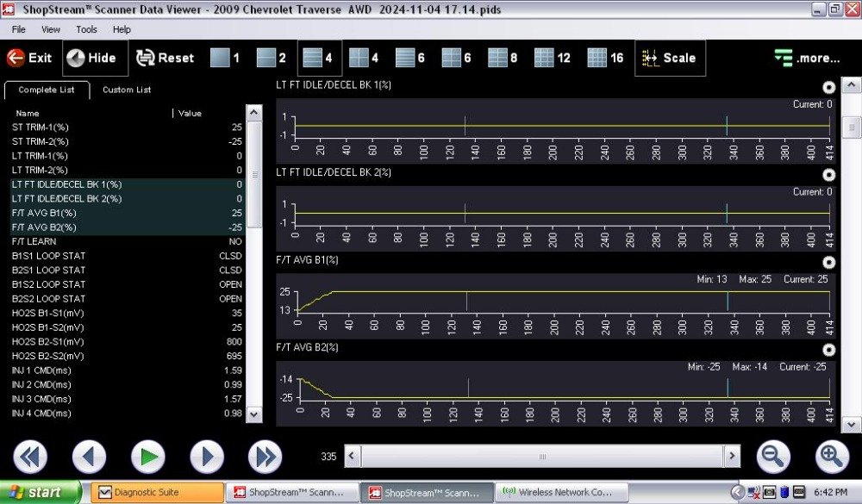Image resolution: width=862 pixels, height=504 pixels.
Task: Select INJ 4 CMD(ms) row
Action: point(127,414)
